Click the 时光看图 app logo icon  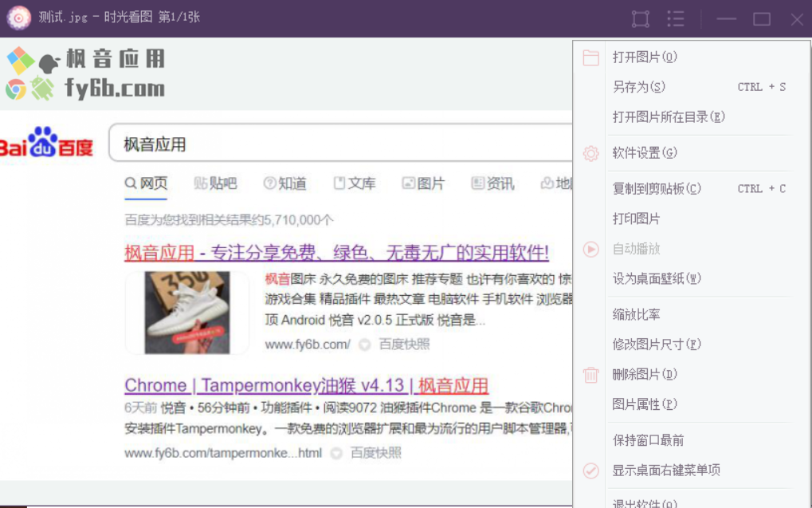coord(18,18)
